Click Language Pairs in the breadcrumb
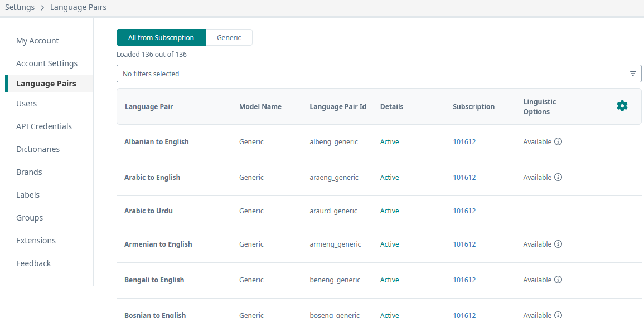Screen dimensions: 644x318 (78, 7)
